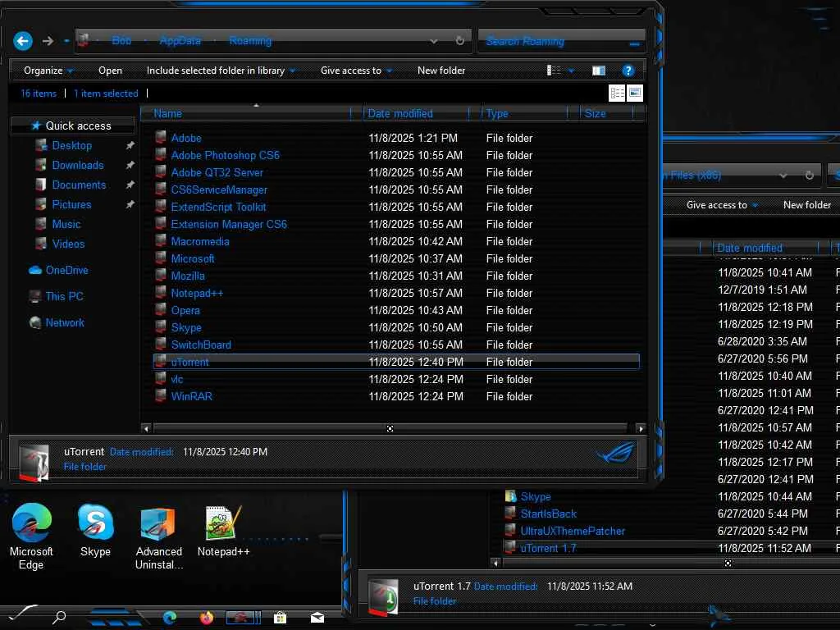Open the Organize menu
The image size is (840, 630).
point(48,71)
